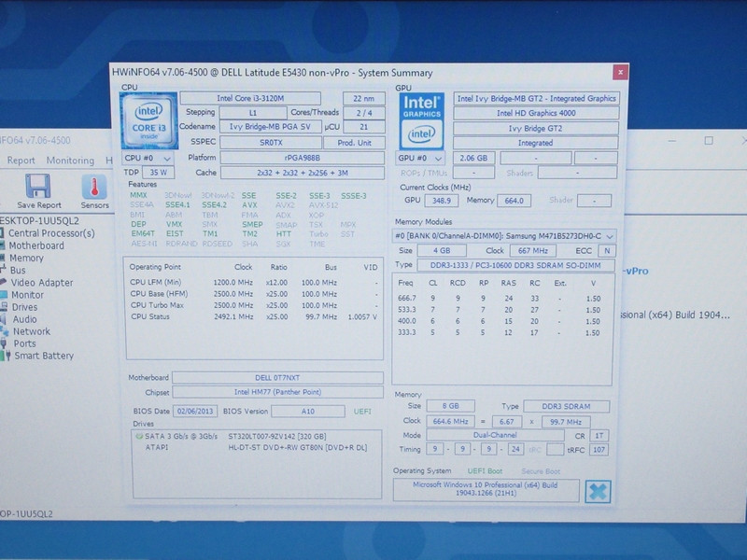Click the SR0TX SSPEC field
The image size is (747, 560).
[x=271, y=143]
